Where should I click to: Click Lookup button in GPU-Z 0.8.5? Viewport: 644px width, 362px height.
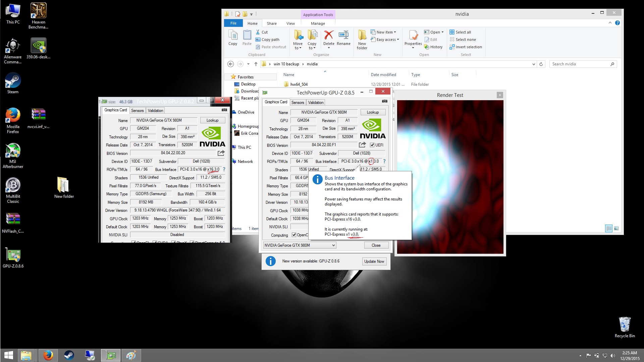[373, 112]
